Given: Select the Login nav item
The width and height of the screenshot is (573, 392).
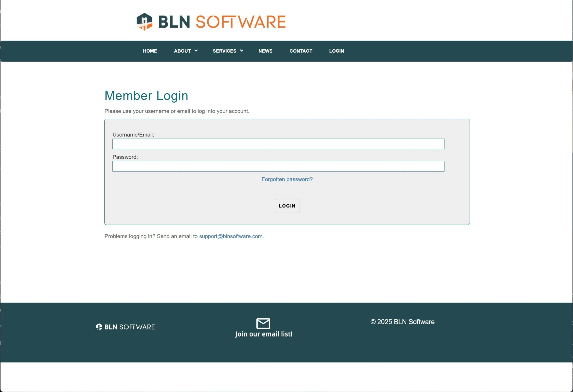Looking at the screenshot, I should tap(336, 51).
